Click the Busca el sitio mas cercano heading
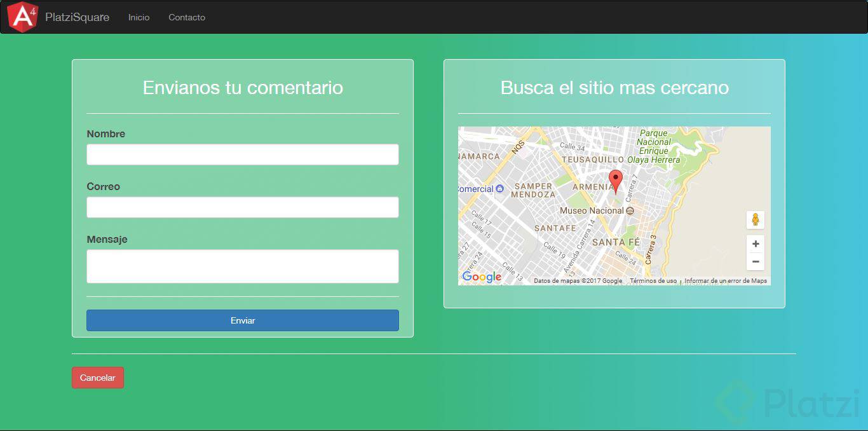This screenshot has width=868, height=431. [614, 87]
